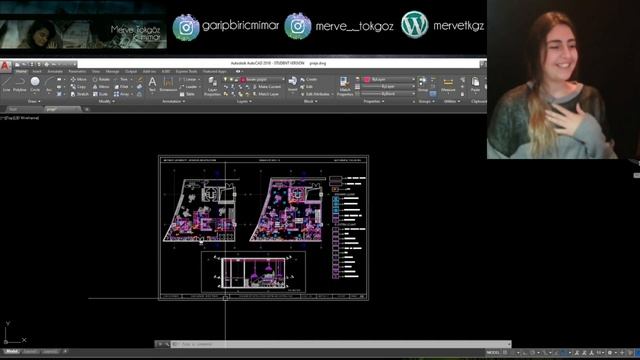Click the viewport controls label
Image resolution: width=640 pixels, height=360 pixels.
click(x=20, y=118)
